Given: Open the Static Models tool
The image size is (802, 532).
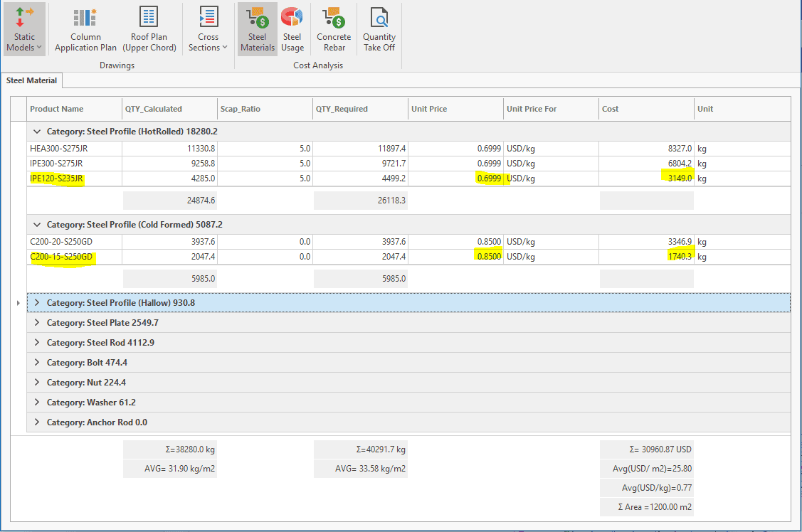Looking at the screenshot, I should point(24,29).
